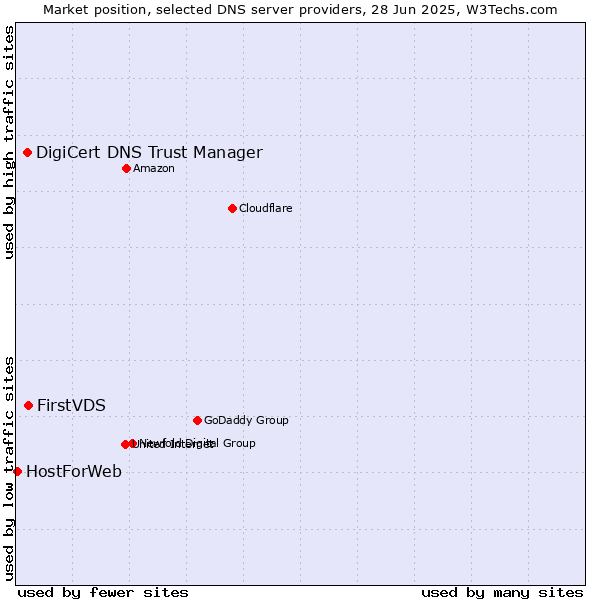Click the 'used by fewer sites' axis label
The image size is (600, 600).
click(103, 593)
